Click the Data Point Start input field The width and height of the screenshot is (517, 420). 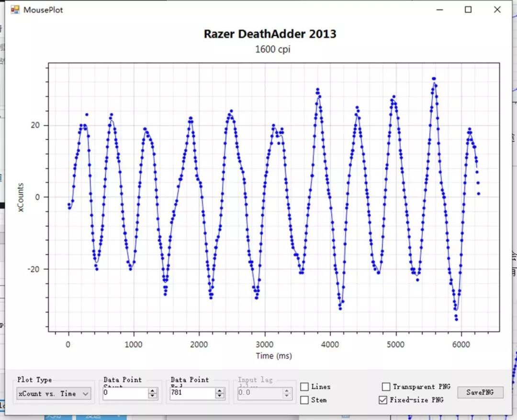click(x=125, y=393)
